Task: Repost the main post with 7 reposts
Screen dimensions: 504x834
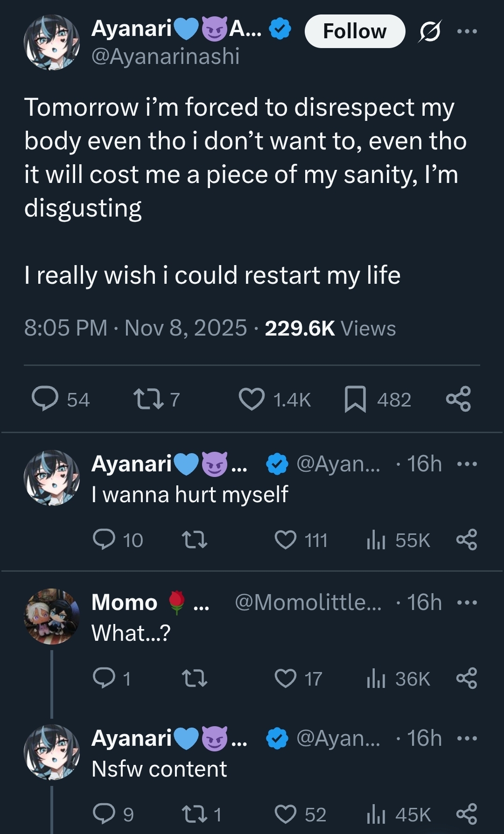Action: (x=148, y=399)
